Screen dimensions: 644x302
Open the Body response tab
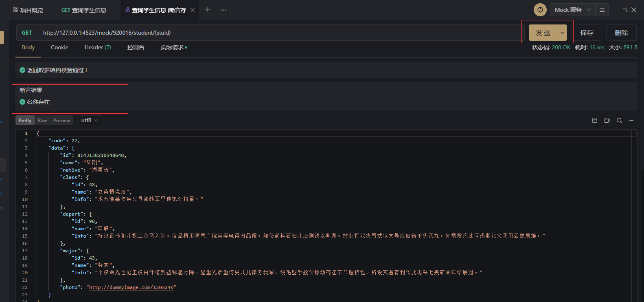point(28,47)
